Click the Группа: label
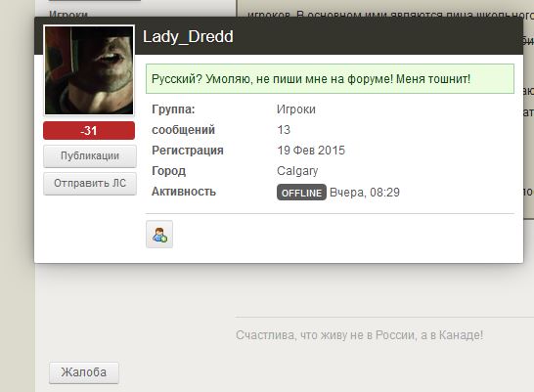Image resolution: width=534 pixels, height=392 pixels. pos(173,109)
